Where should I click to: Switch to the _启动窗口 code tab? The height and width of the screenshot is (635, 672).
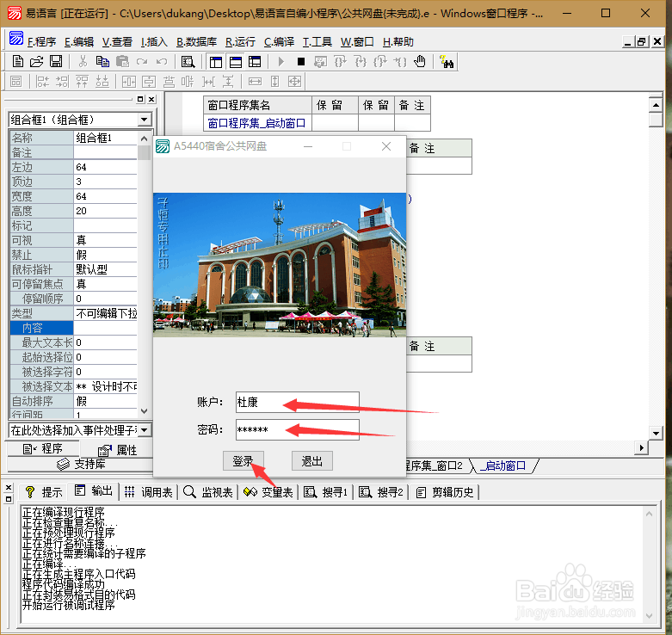click(x=503, y=465)
